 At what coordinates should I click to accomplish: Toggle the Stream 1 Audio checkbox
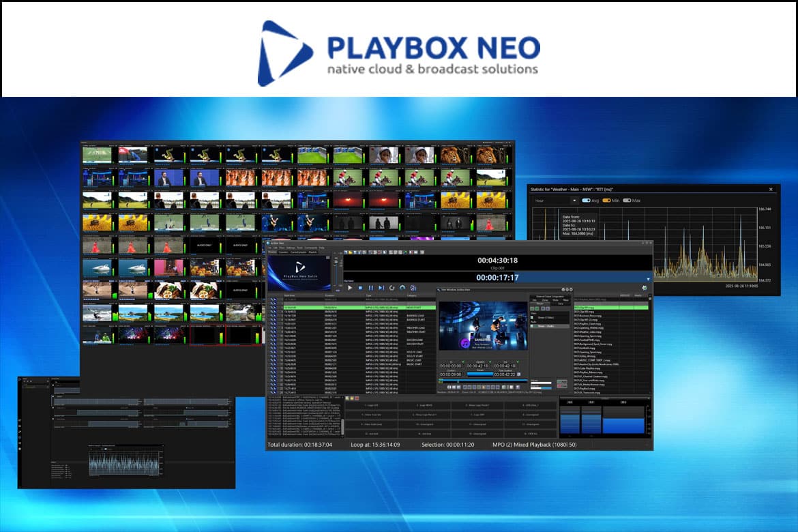pos(532,326)
